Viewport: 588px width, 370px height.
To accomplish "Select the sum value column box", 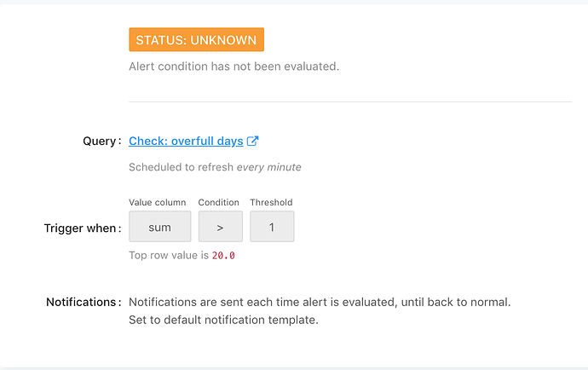I will [x=160, y=226].
